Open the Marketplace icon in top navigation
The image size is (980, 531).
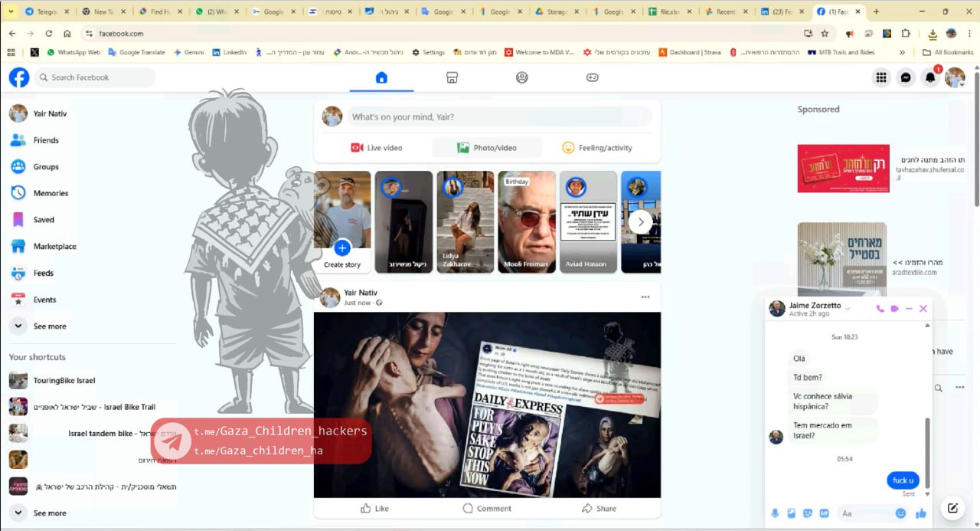(x=452, y=77)
